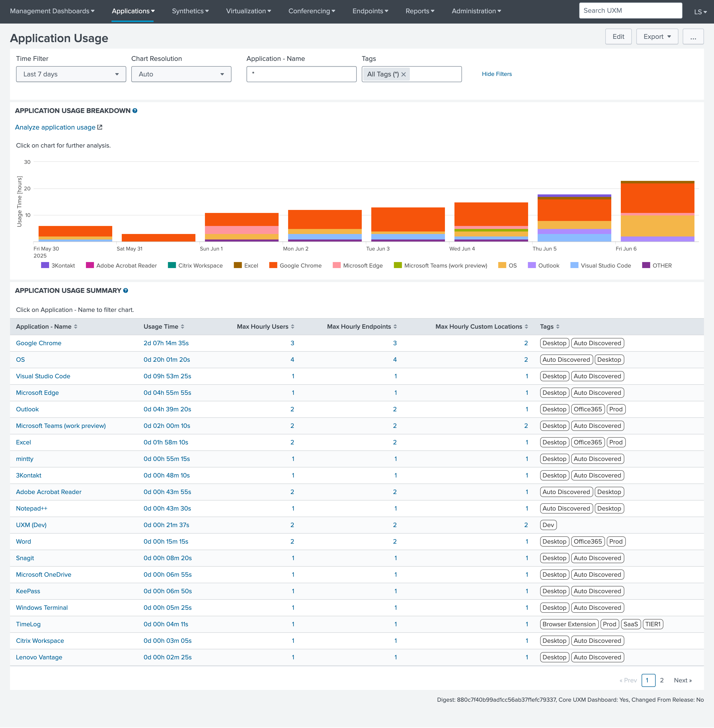
Task: Click the Search UXM input field
Action: click(630, 11)
